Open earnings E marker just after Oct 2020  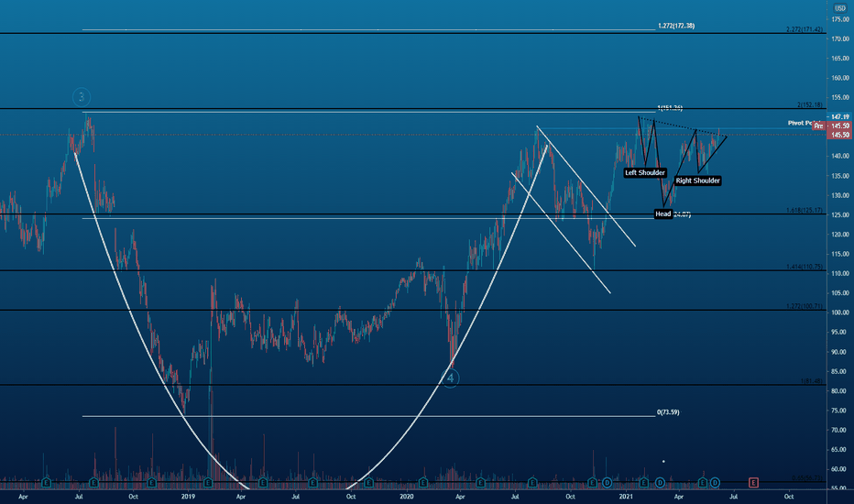click(593, 483)
